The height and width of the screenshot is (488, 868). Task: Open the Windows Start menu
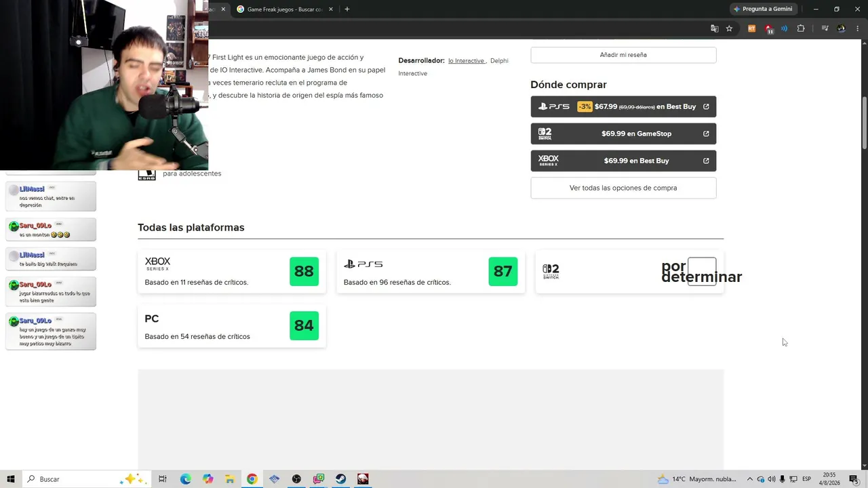(11, 479)
